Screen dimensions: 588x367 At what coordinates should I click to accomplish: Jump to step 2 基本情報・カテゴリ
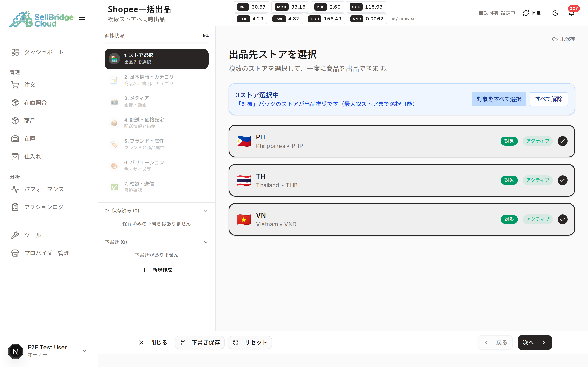(x=156, y=80)
